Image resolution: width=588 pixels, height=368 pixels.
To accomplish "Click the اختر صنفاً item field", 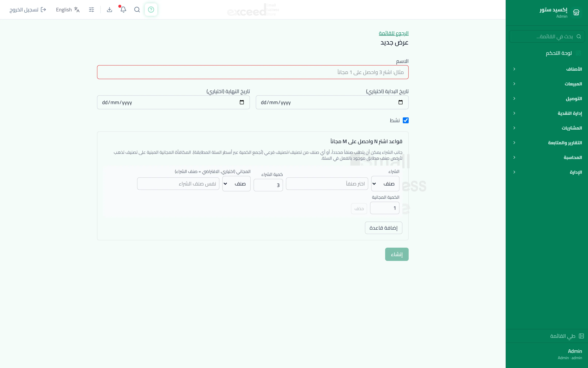I will [327, 184].
